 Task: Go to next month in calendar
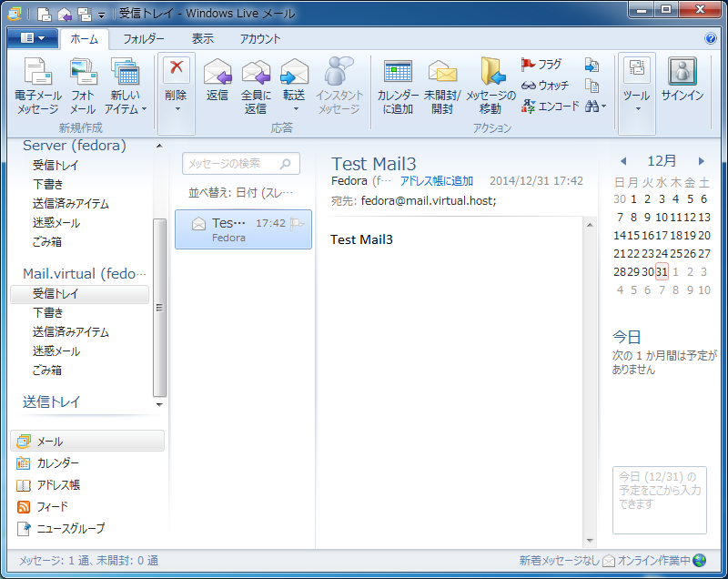(701, 161)
